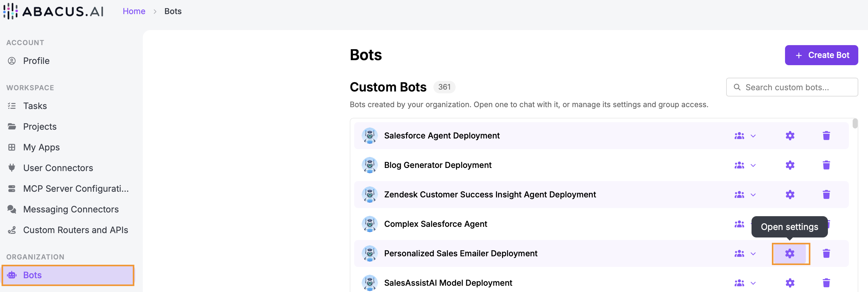Delete the Salesforce Agent Deployment bot
868x292 pixels.
[826, 136]
